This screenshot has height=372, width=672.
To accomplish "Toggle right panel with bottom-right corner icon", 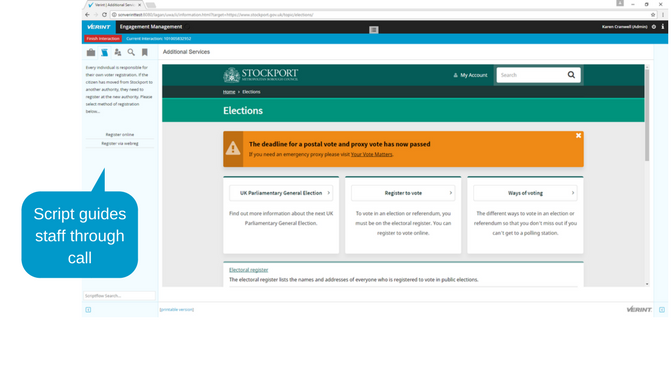I will [662, 309].
